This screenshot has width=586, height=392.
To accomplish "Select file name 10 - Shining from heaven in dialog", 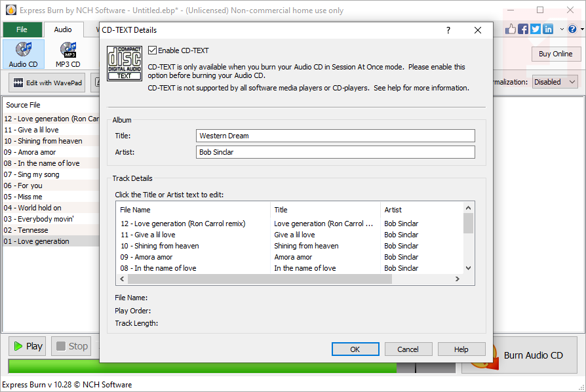I will point(159,246).
